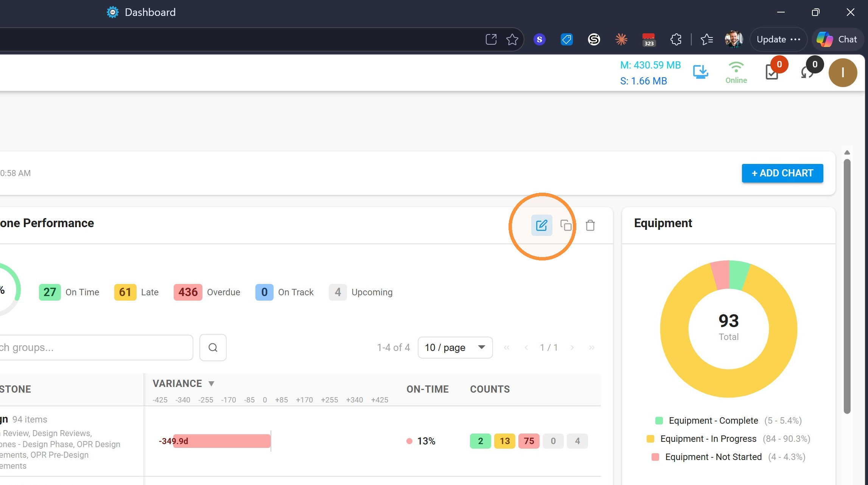
Task: Open the black S circle extension
Action: [x=594, y=39]
